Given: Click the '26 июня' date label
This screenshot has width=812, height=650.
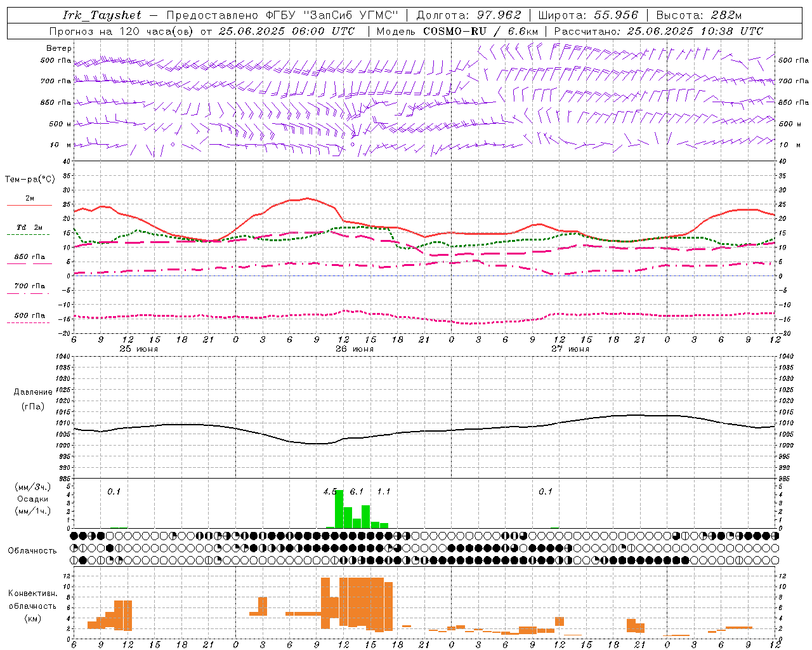Looking at the screenshot, I should pos(354,348).
